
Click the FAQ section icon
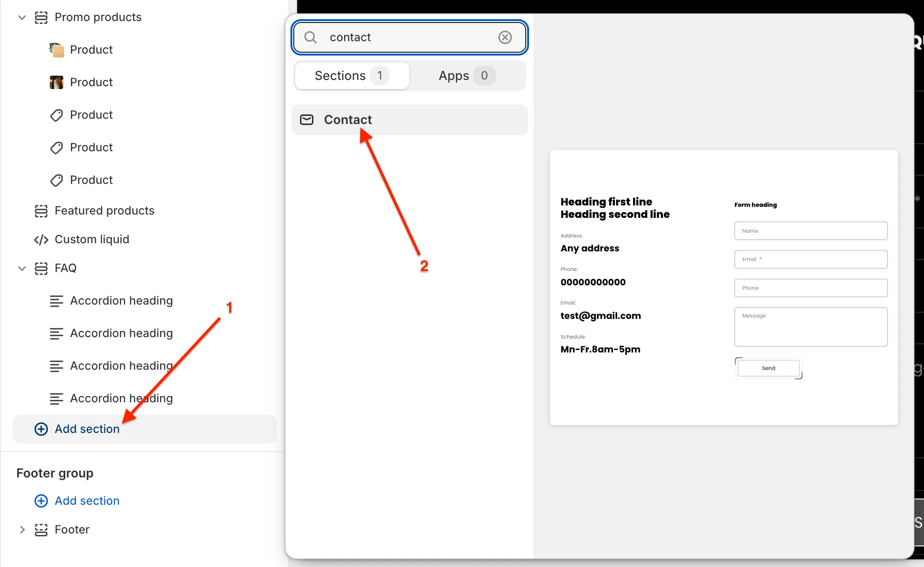point(41,268)
